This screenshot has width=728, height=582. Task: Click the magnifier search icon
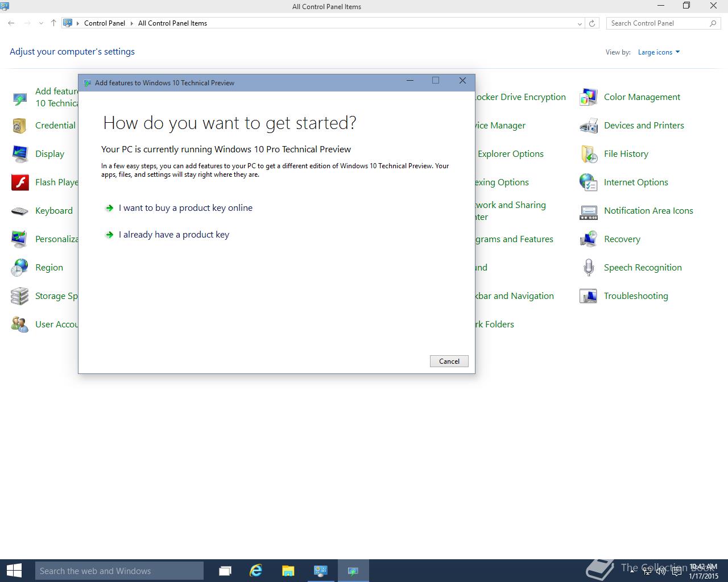coord(713,23)
